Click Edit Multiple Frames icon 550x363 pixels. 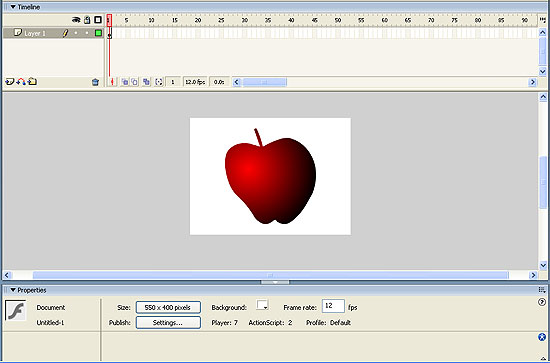coord(146,82)
